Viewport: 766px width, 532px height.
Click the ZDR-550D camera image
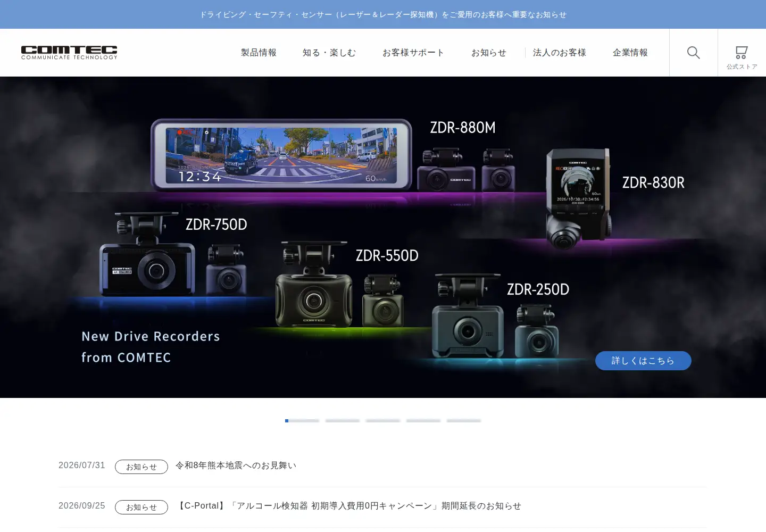tap(314, 284)
